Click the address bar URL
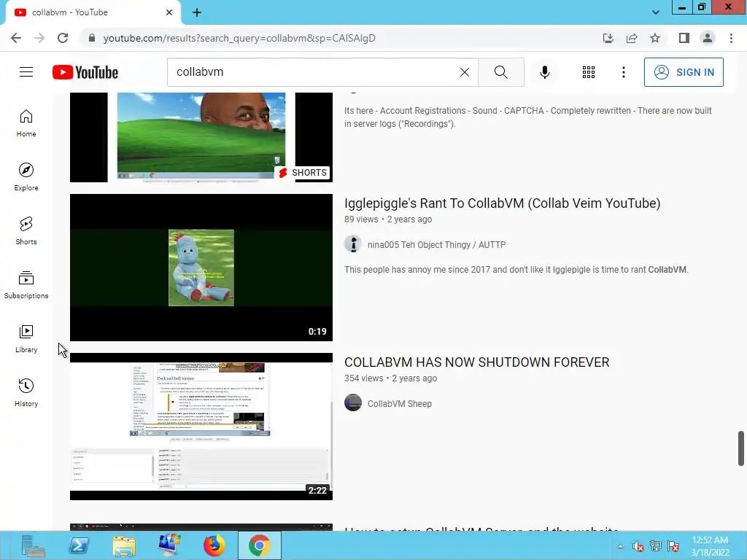 pyautogui.click(x=239, y=38)
